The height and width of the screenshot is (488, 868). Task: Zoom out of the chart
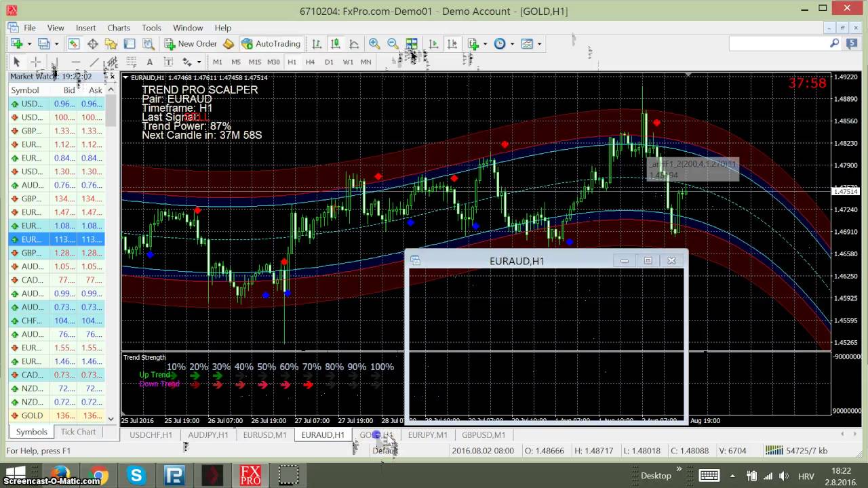[x=393, y=43]
